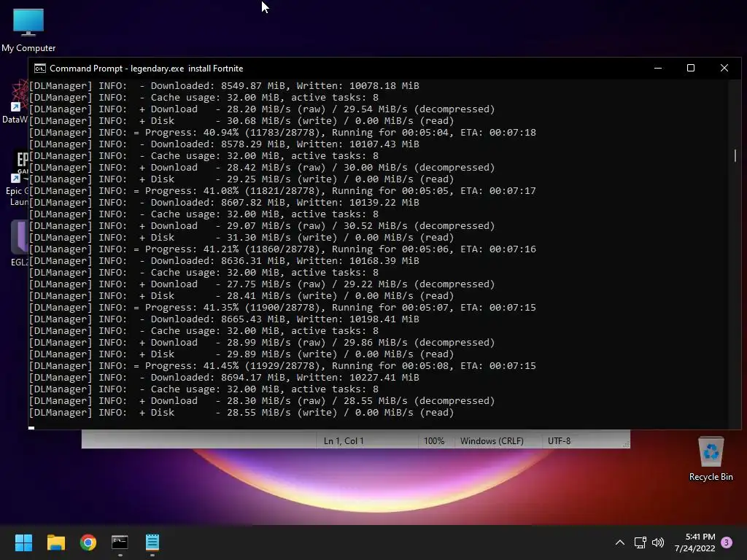Click the 'Progress: 41.08%' log line

[x=282, y=191]
